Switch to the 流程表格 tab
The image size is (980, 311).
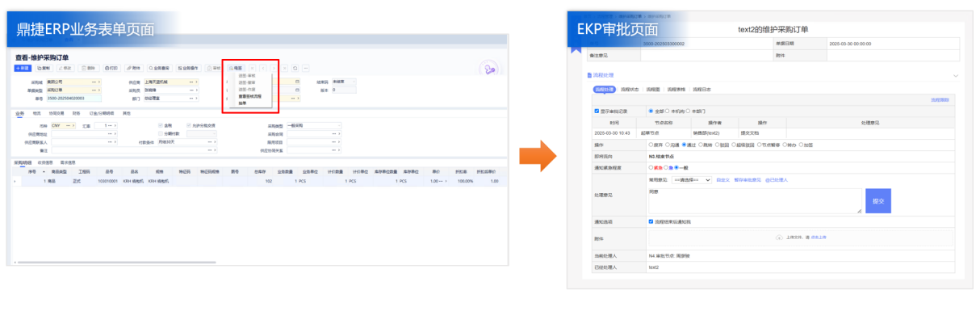click(676, 90)
